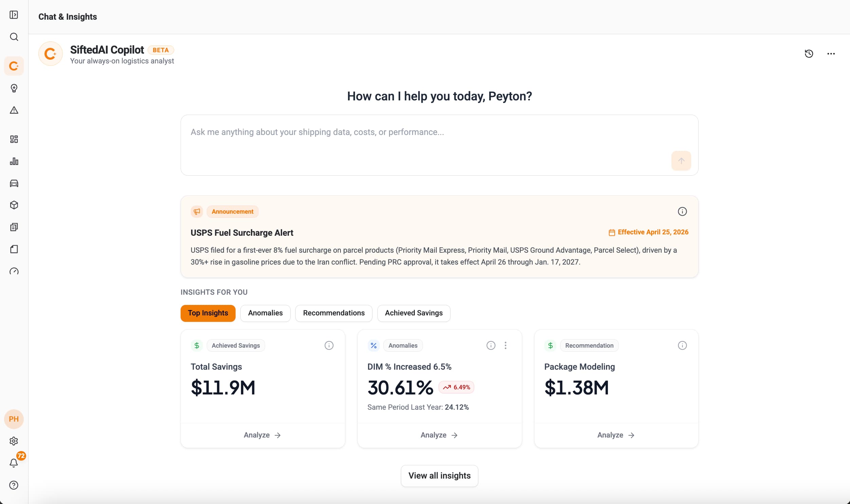The width and height of the screenshot is (850, 504).
Task: Open the package box icon
Action: (14, 205)
